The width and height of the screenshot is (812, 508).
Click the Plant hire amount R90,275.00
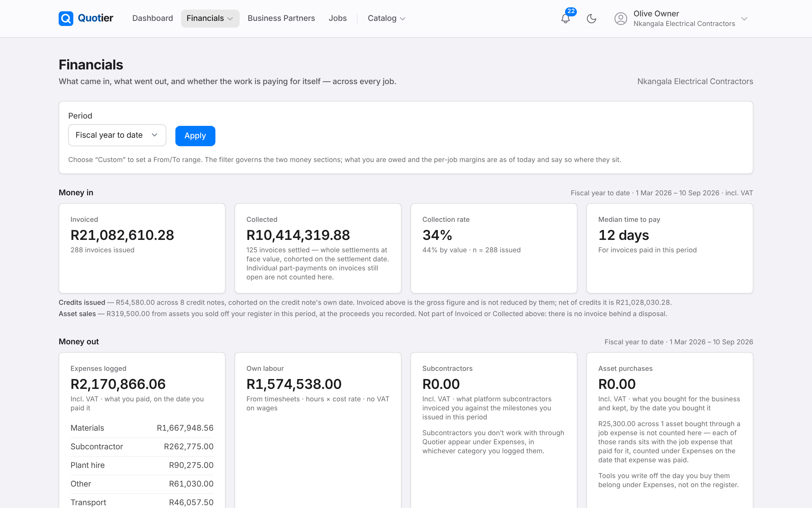(191, 465)
